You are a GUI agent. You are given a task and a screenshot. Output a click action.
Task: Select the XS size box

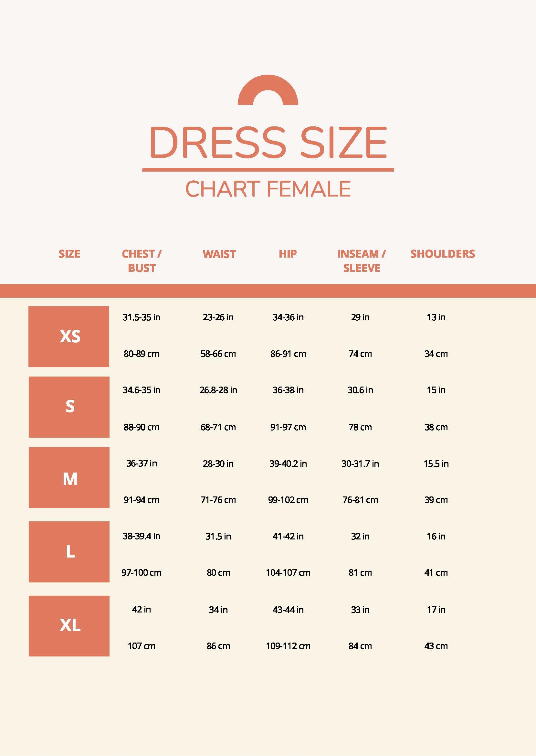[x=69, y=336]
